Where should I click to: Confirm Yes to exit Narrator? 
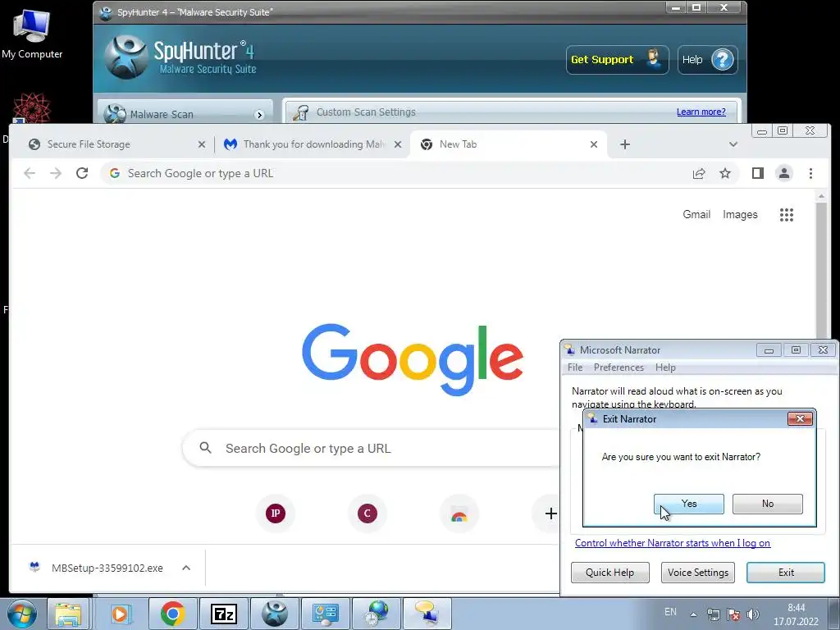click(688, 504)
